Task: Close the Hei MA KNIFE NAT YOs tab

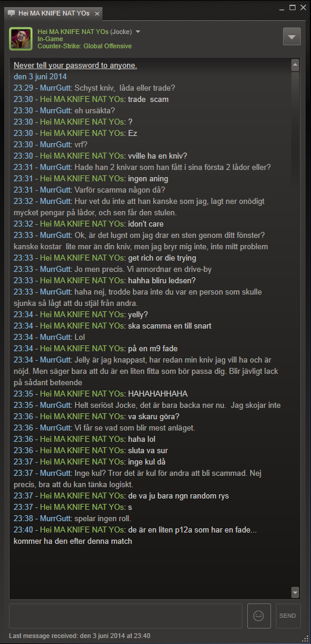Action: pos(97,14)
